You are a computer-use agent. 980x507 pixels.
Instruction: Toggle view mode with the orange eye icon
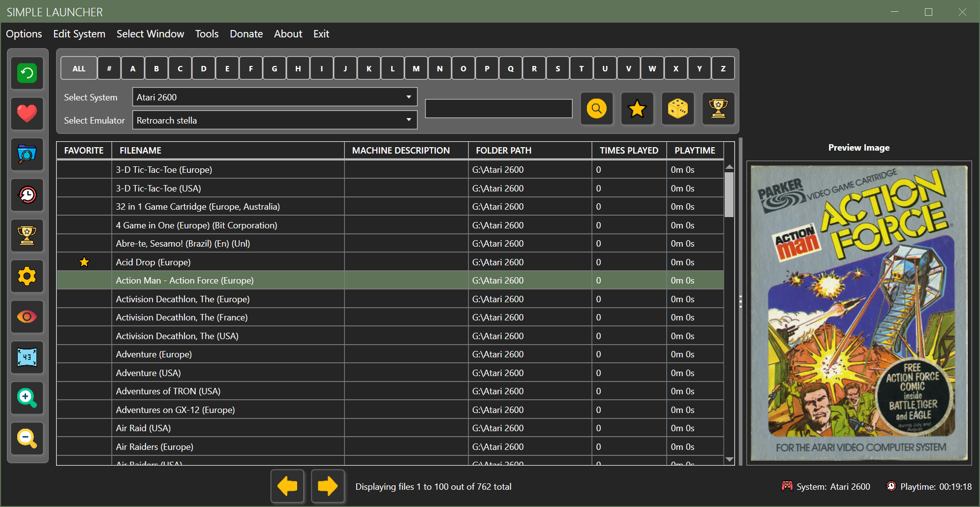[27, 317]
